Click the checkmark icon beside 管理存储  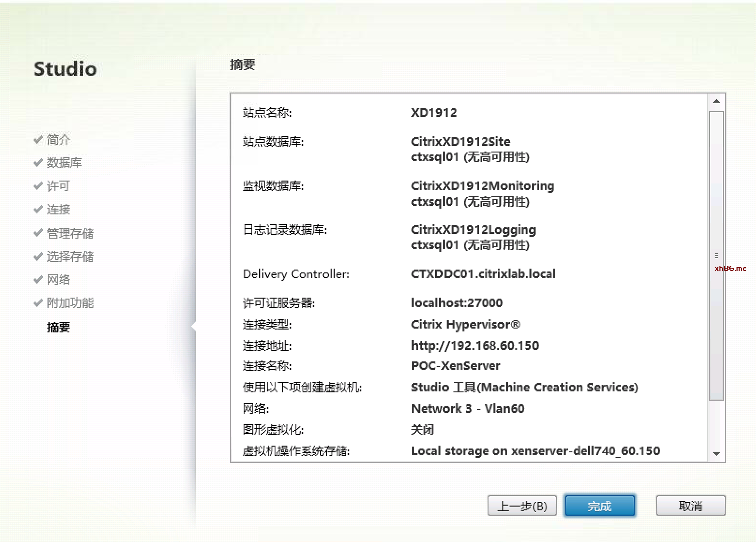(x=38, y=232)
